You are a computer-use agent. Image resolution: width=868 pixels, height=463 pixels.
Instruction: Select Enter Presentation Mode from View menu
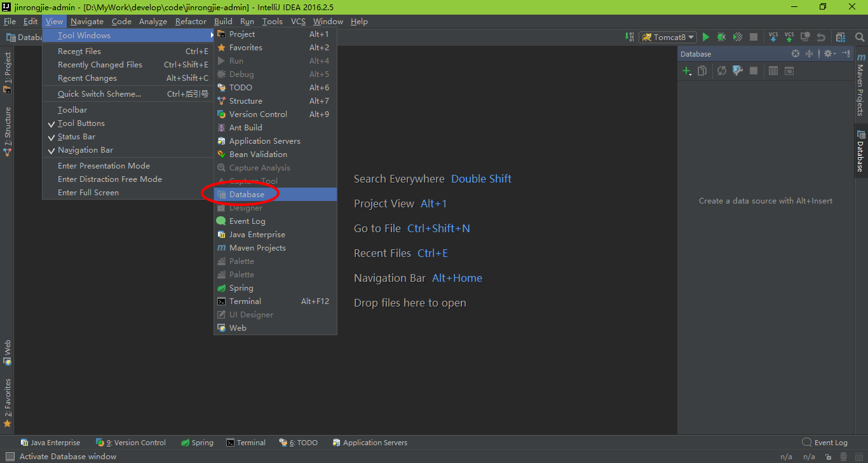coord(104,166)
